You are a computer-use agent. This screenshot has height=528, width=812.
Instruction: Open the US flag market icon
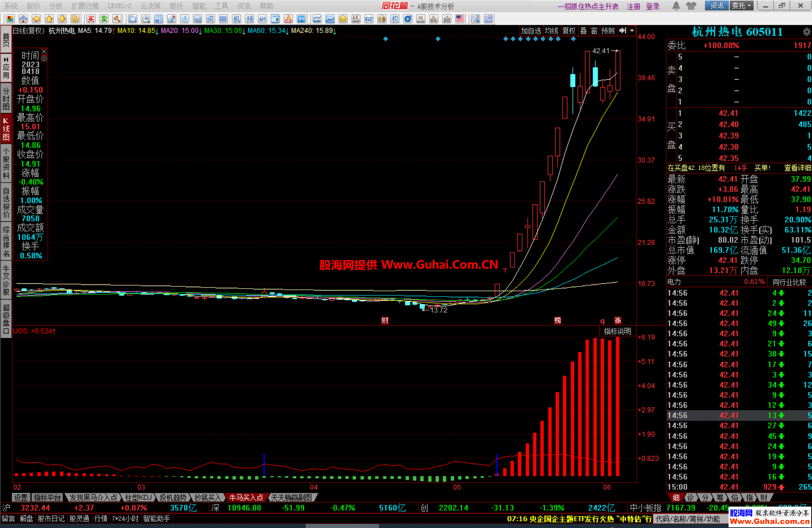tap(460, 19)
